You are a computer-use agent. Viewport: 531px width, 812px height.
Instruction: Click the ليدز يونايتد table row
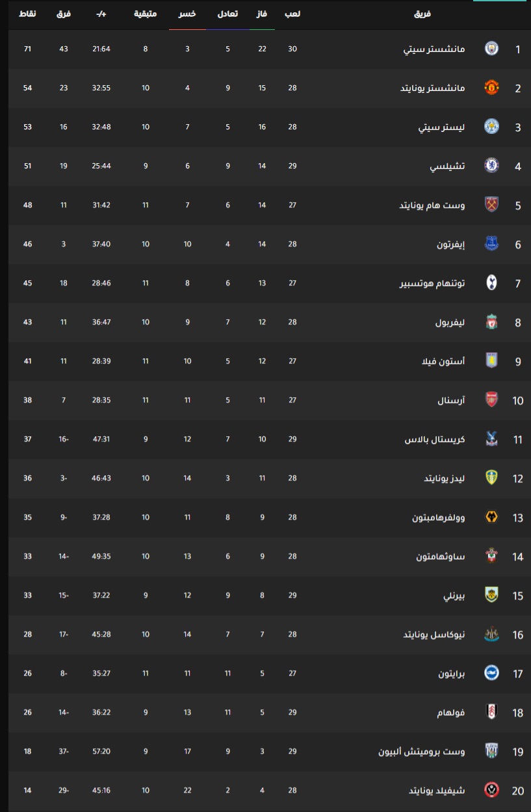pos(269,478)
